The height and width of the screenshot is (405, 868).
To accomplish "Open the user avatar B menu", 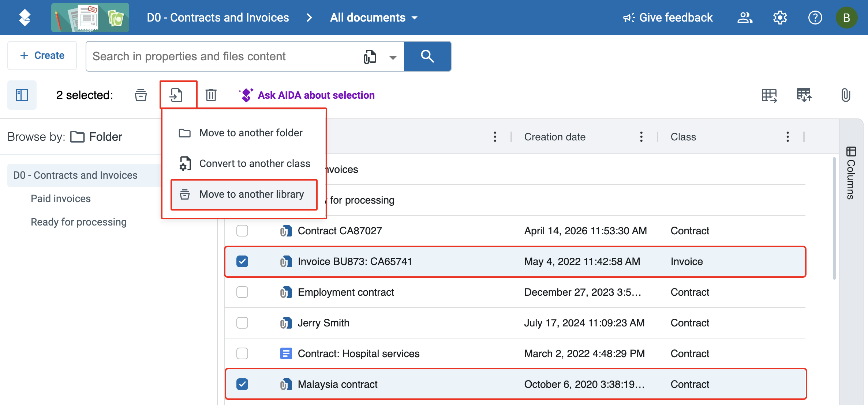I will coord(846,18).
